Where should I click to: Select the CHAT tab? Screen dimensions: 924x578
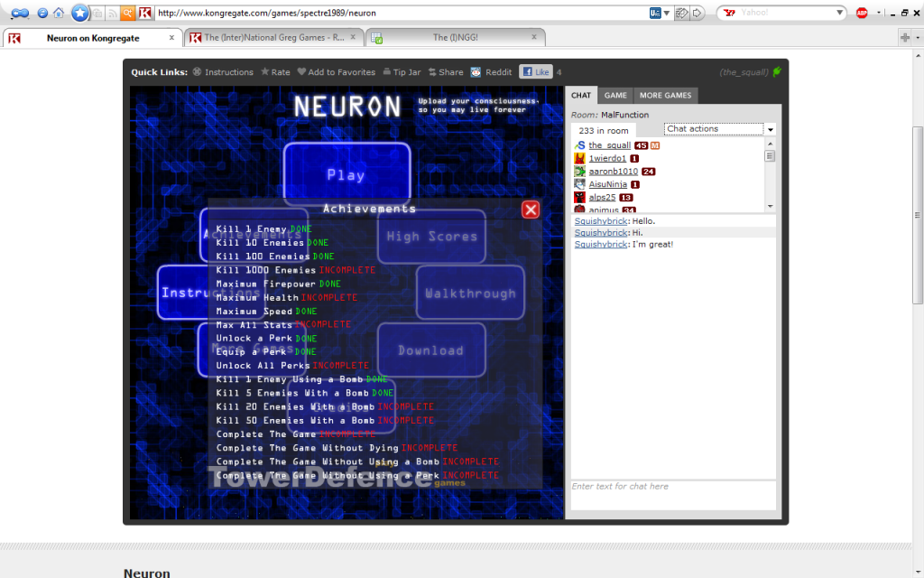[580, 95]
